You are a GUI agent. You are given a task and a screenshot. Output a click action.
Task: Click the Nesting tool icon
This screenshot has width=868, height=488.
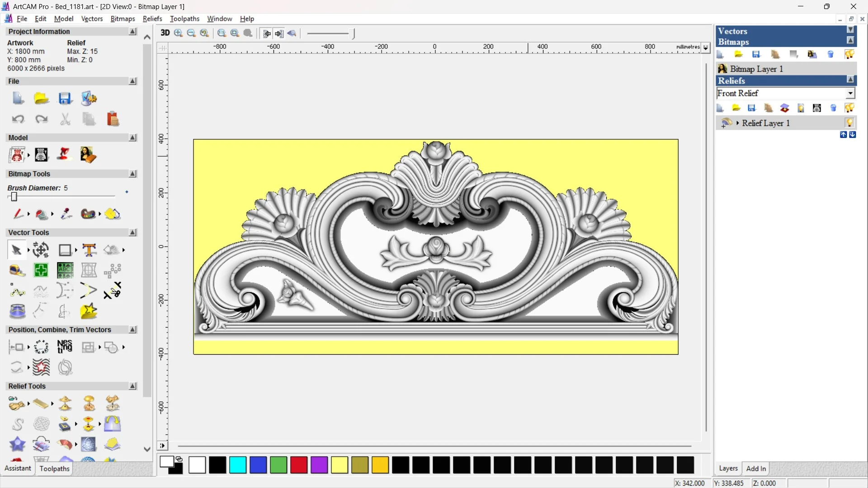click(65, 347)
